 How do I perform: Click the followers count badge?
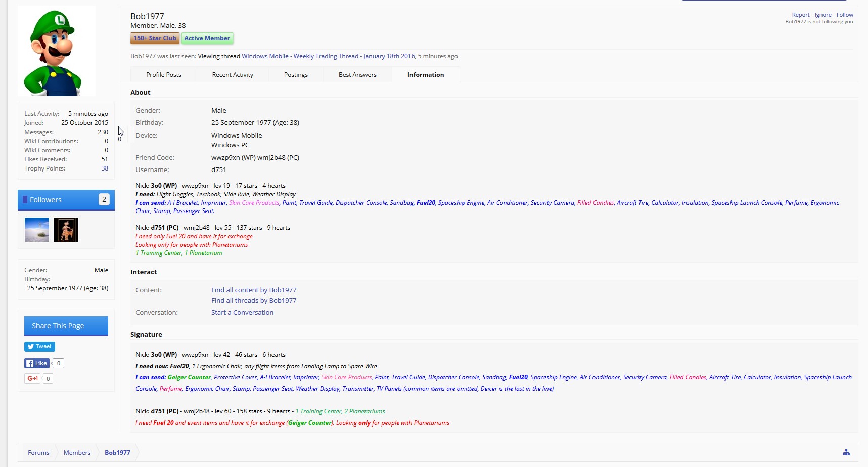pyautogui.click(x=104, y=199)
